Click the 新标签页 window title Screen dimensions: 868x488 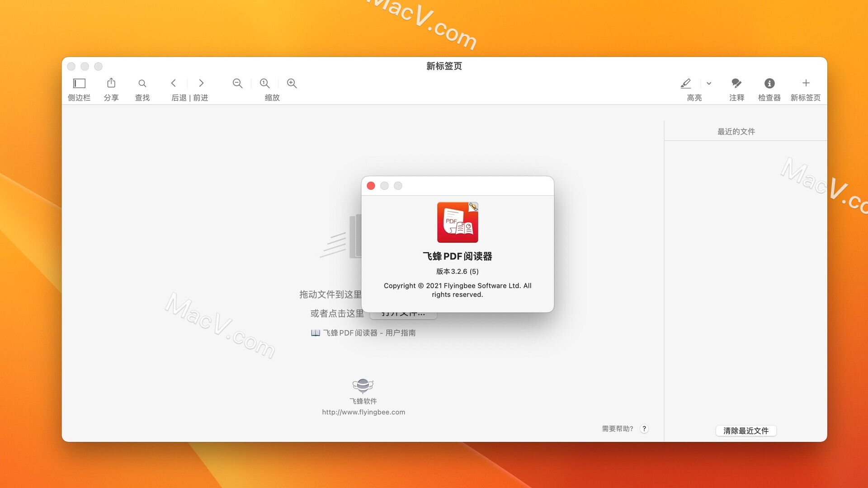tap(444, 66)
